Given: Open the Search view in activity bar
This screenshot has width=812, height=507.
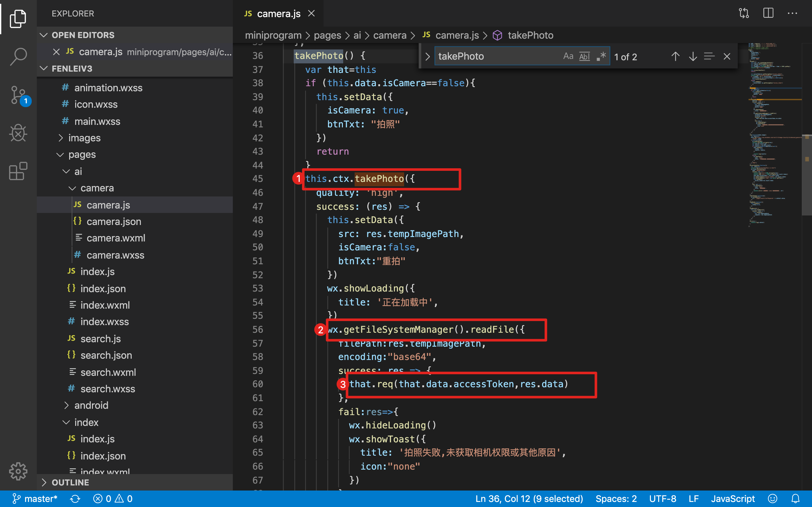Looking at the screenshot, I should coord(18,56).
